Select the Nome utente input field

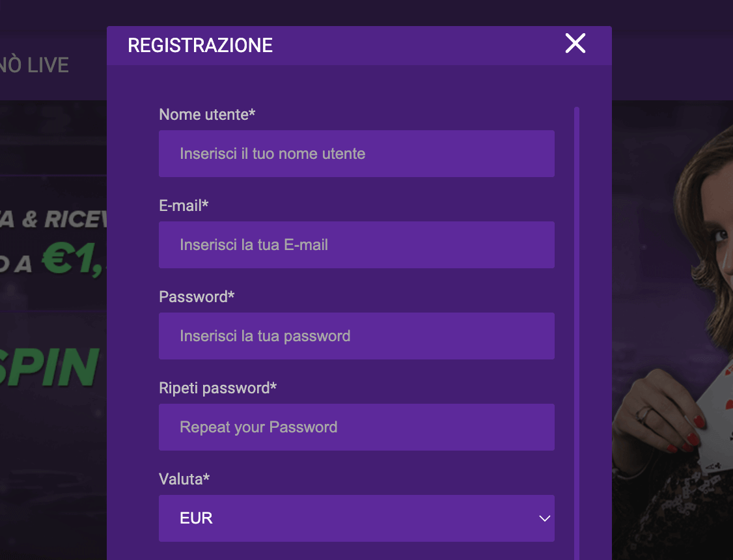click(x=357, y=154)
